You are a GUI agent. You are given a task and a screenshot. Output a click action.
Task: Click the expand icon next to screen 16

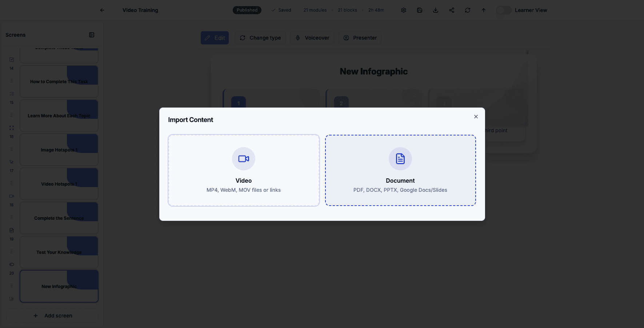[11, 128]
